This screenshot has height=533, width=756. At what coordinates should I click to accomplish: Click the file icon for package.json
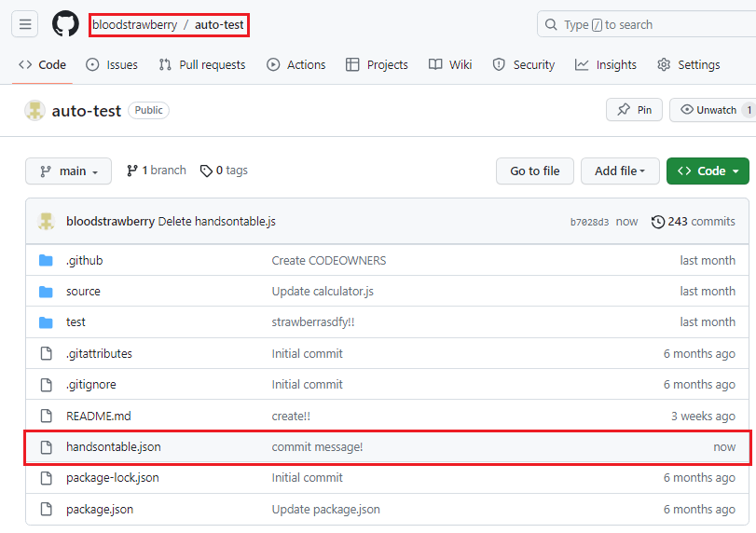pyautogui.click(x=47, y=509)
